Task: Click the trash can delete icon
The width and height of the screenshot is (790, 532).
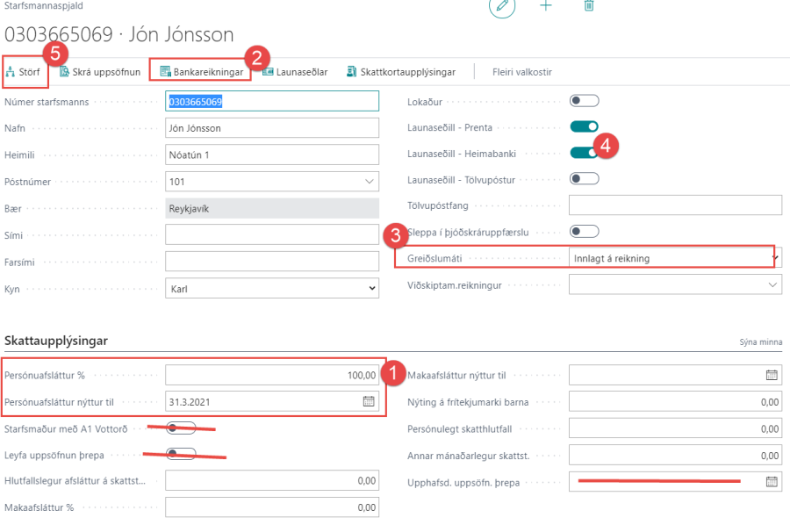Action: pos(589,6)
